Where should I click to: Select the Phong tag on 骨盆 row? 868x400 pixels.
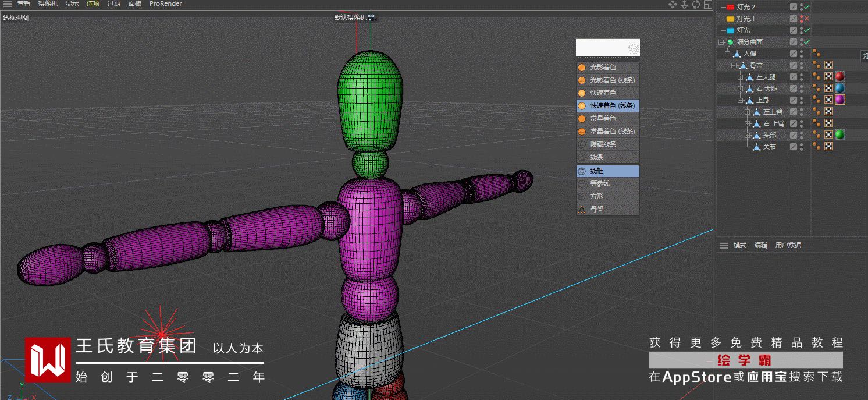pos(817,65)
